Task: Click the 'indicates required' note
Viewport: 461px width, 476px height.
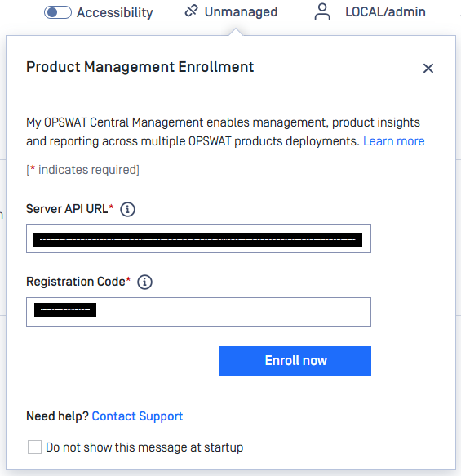Action: (x=82, y=170)
